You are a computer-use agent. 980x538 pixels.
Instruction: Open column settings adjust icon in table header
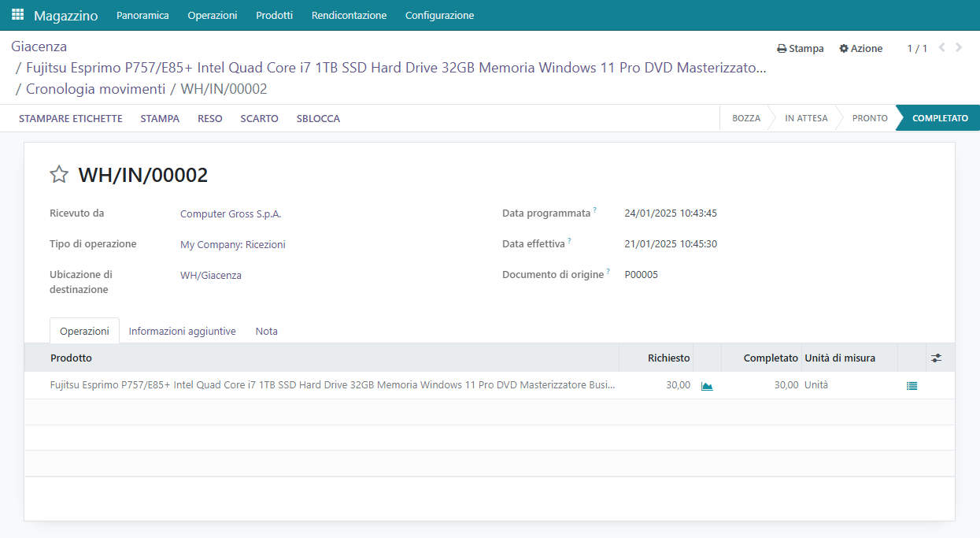pyautogui.click(x=936, y=358)
